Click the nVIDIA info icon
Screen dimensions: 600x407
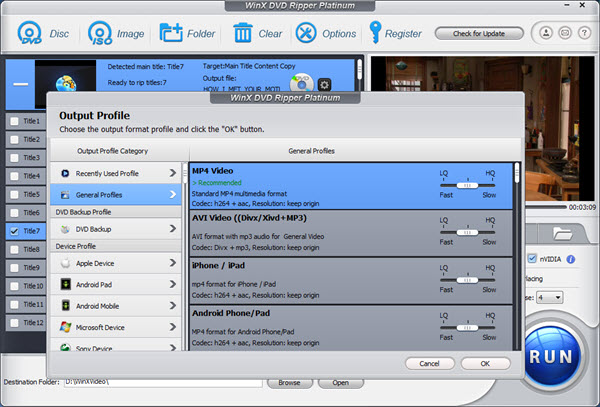[x=571, y=259]
